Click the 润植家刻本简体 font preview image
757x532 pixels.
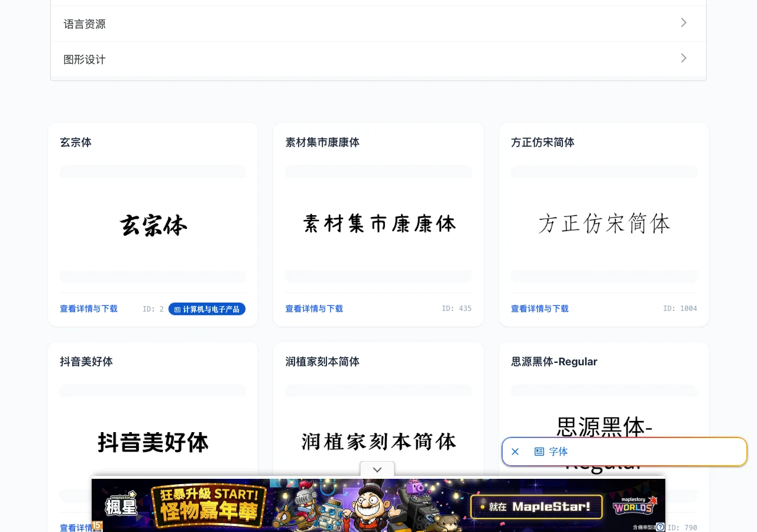coord(378,442)
